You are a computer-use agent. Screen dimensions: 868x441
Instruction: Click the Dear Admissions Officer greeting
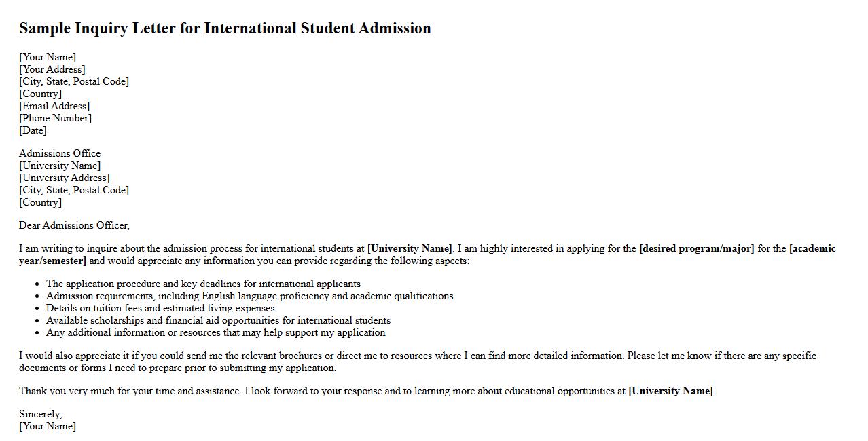coord(74,225)
